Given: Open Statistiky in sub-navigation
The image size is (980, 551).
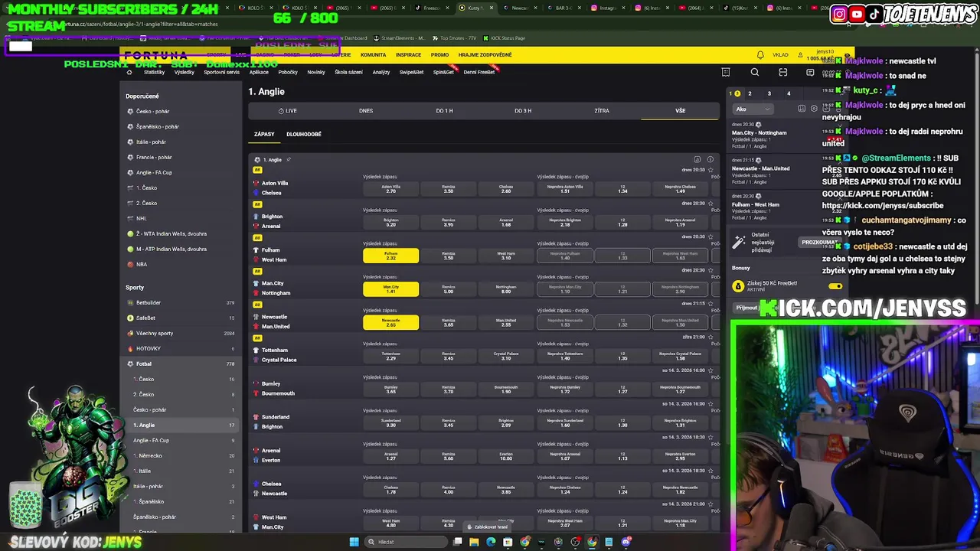Looking at the screenshot, I should (154, 72).
